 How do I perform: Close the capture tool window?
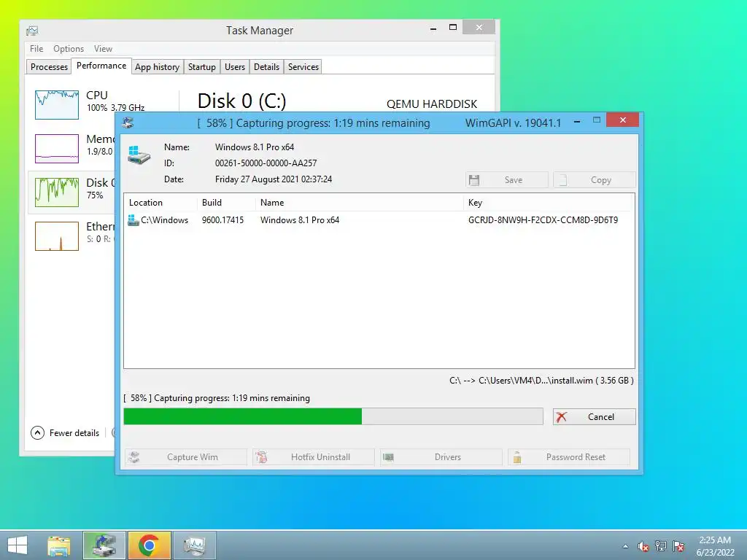click(x=623, y=120)
